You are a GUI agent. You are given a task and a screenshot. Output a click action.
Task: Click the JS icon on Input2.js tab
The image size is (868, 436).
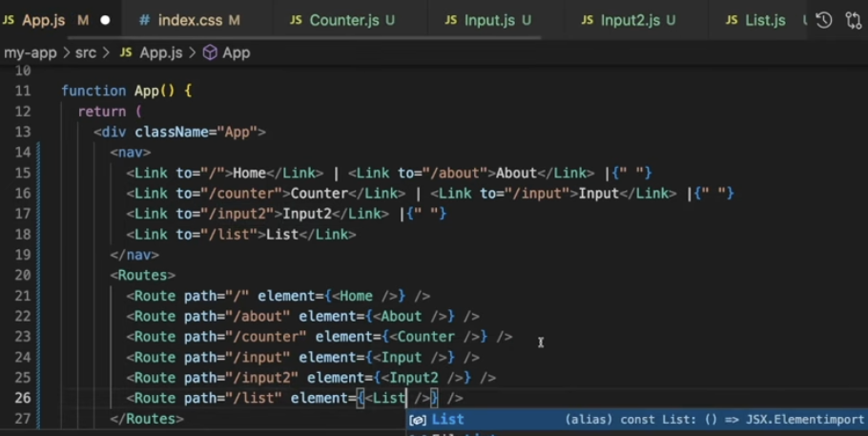tap(588, 20)
